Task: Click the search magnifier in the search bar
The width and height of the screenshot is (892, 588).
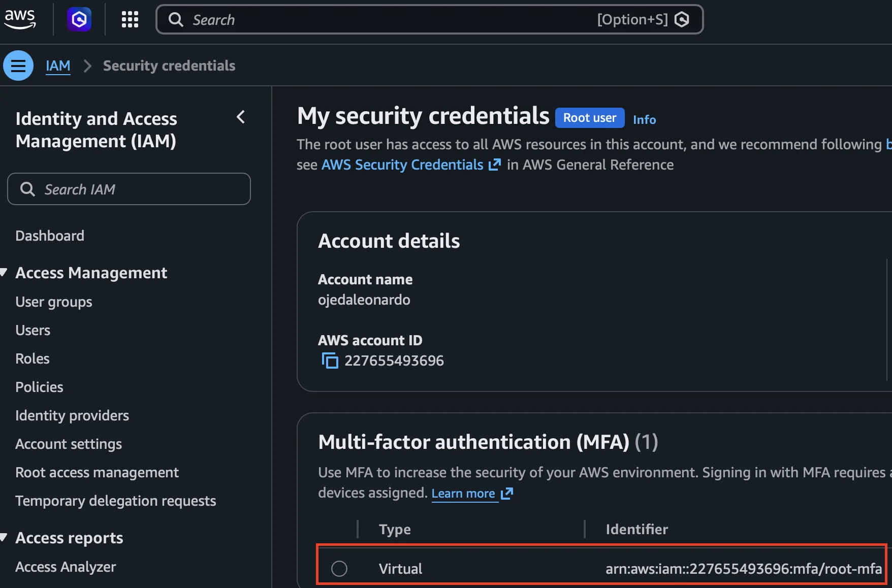Action: click(175, 19)
